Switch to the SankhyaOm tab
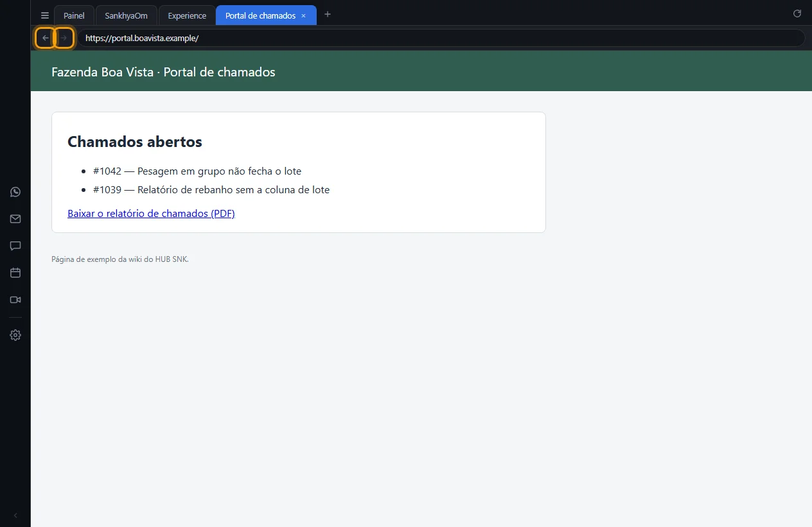Viewport: 812px width, 527px height. point(126,15)
